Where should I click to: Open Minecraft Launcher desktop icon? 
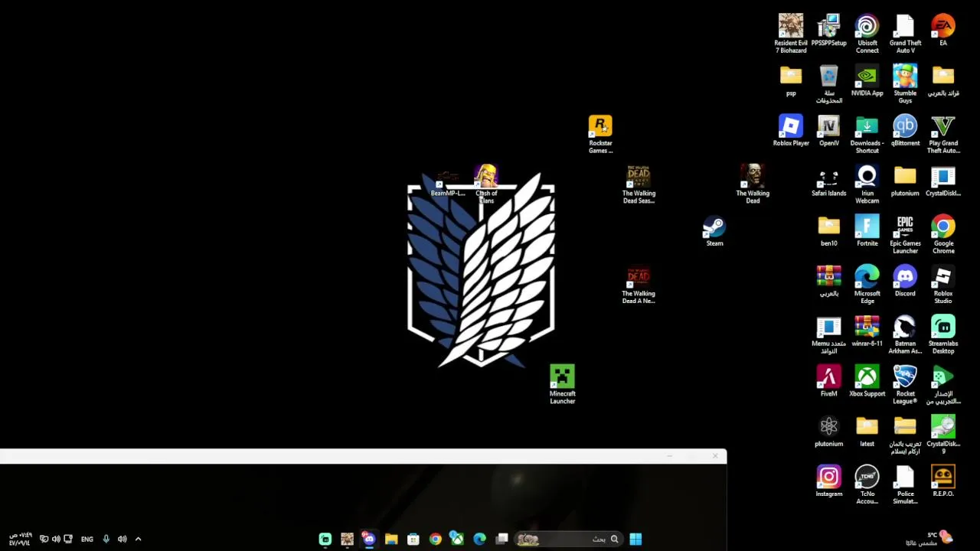click(562, 384)
